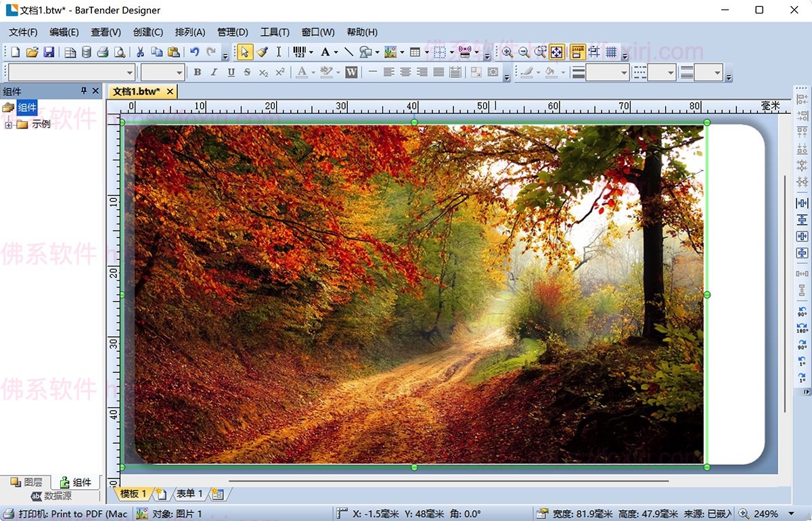Click the picture insert tool icon
The width and height of the screenshot is (812, 521).
tap(390, 52)
